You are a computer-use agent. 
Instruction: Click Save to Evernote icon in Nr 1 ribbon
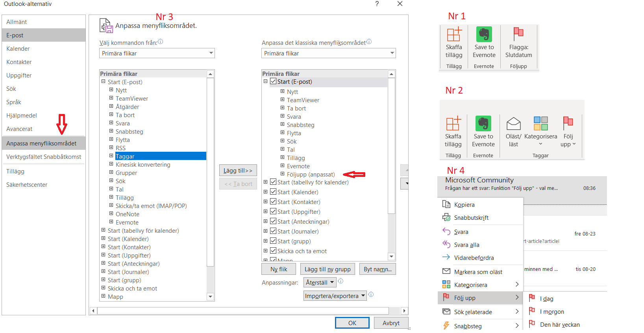pyautogui.click(x=484, y=34)
